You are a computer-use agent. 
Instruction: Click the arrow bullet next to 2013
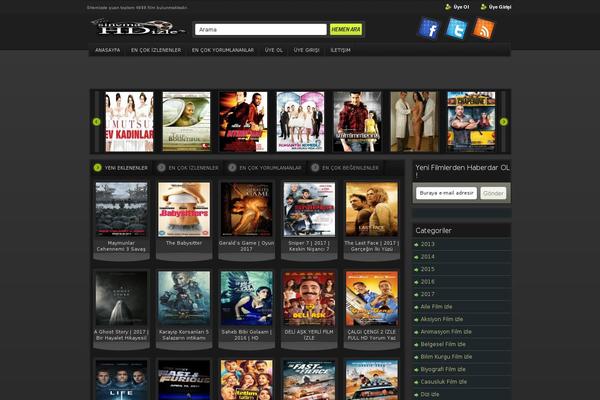[416, 245]
